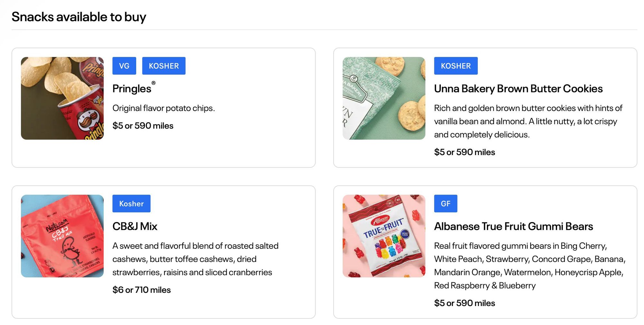Click the 'Original flavor potato chips' description
644x325 pixels.
(164, 108)
